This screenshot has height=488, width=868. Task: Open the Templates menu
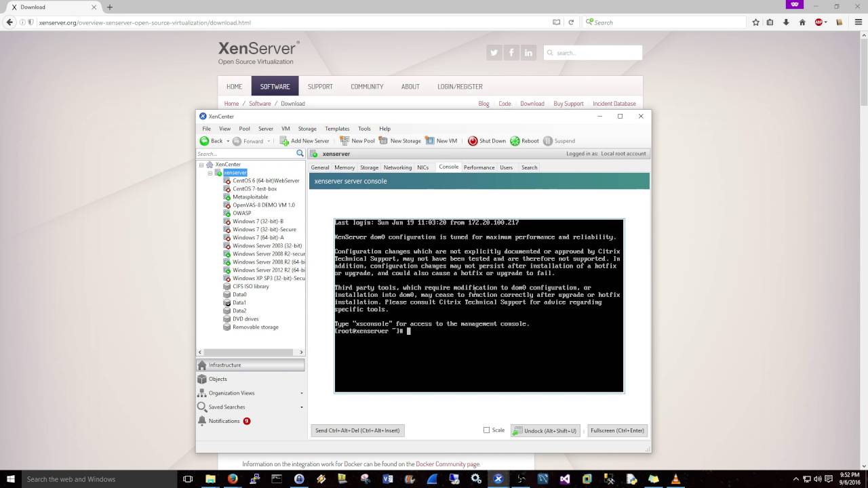coord(337,129)
